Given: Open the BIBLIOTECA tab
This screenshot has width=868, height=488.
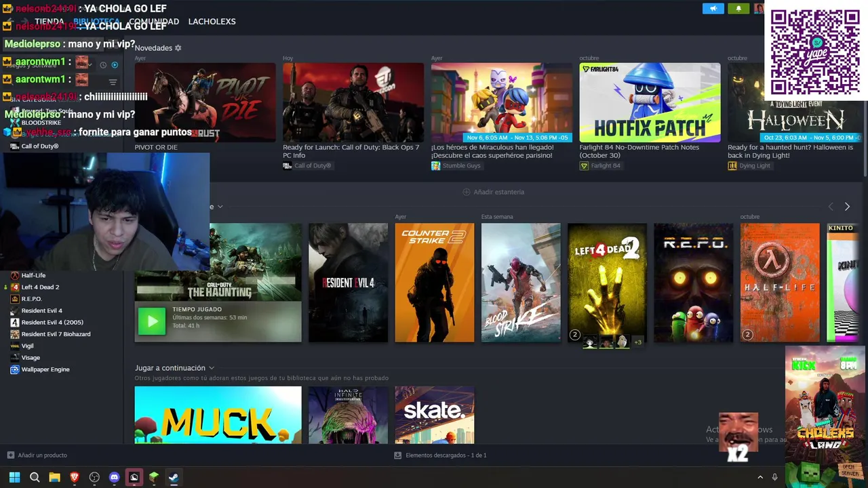Looking at the screenshot, I should (x=96, y=22).
